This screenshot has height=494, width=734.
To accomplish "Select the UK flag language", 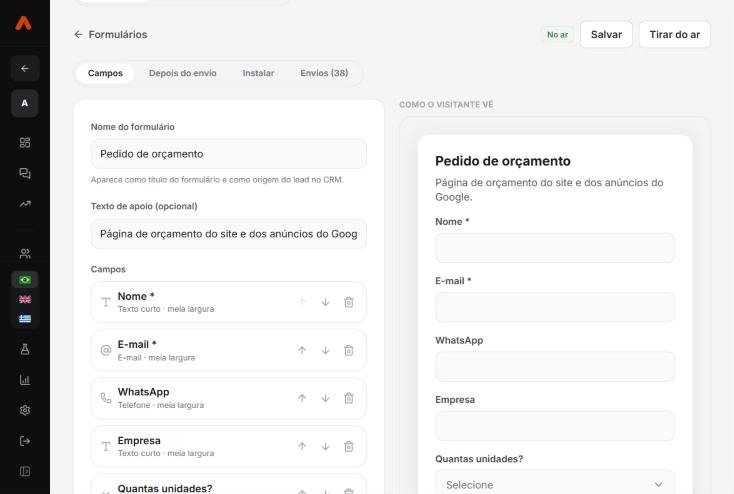I will pyautogui.click(x=25, y=299).
